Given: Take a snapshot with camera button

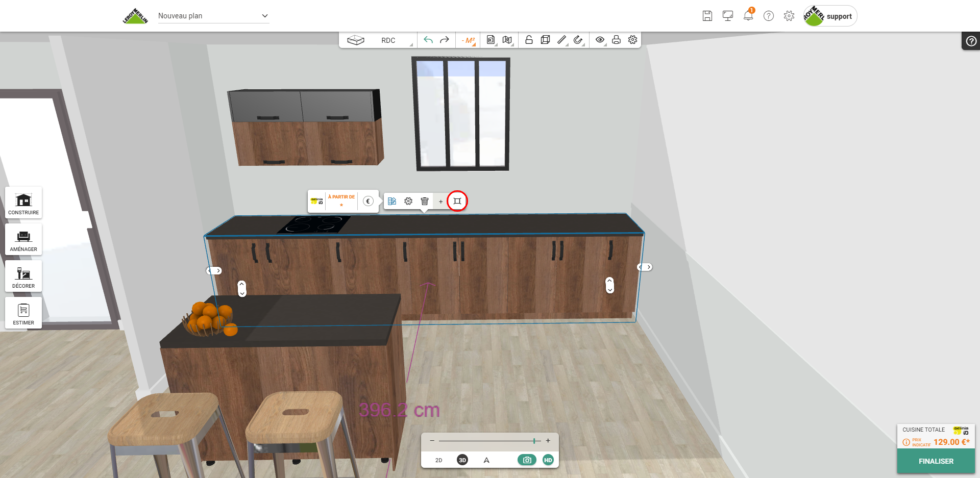Looking at the screenshot, I should click(x=527, y=460).
